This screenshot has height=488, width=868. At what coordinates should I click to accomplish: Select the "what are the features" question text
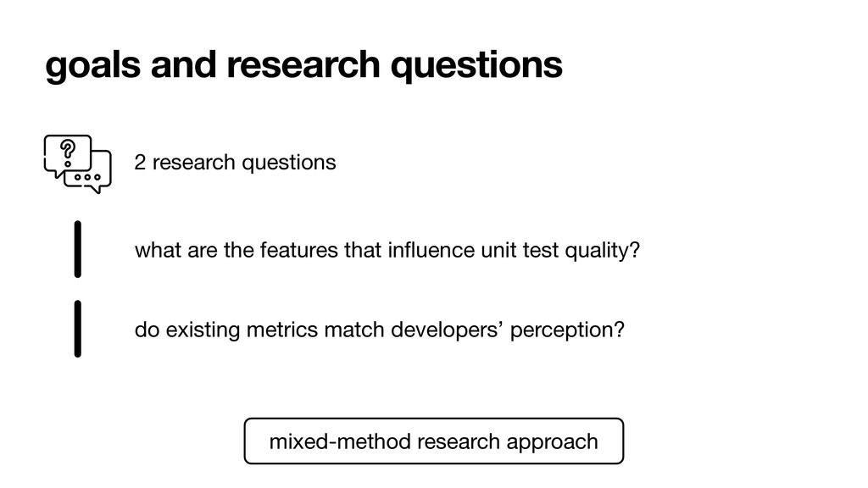pyautogui.click(x=387, y=251)
